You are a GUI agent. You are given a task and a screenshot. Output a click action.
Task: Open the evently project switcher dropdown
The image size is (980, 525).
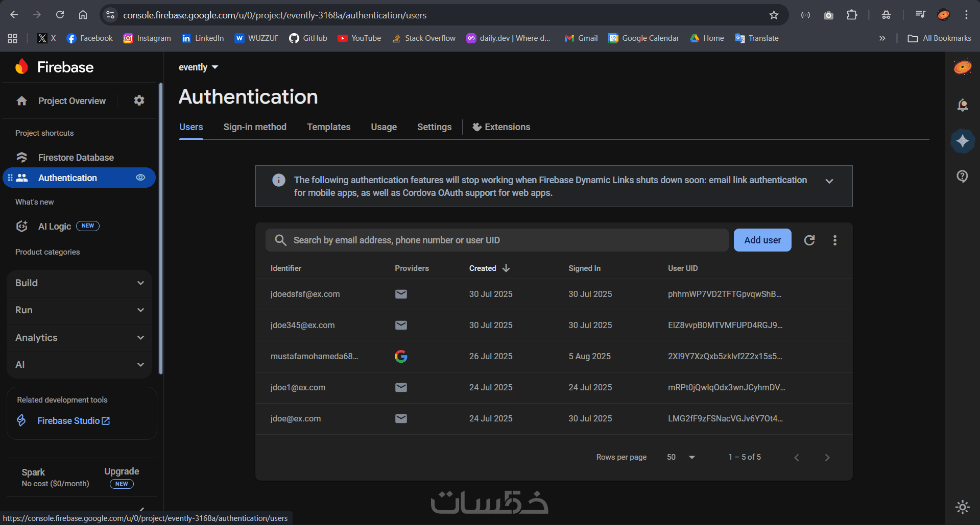[198, 67]
